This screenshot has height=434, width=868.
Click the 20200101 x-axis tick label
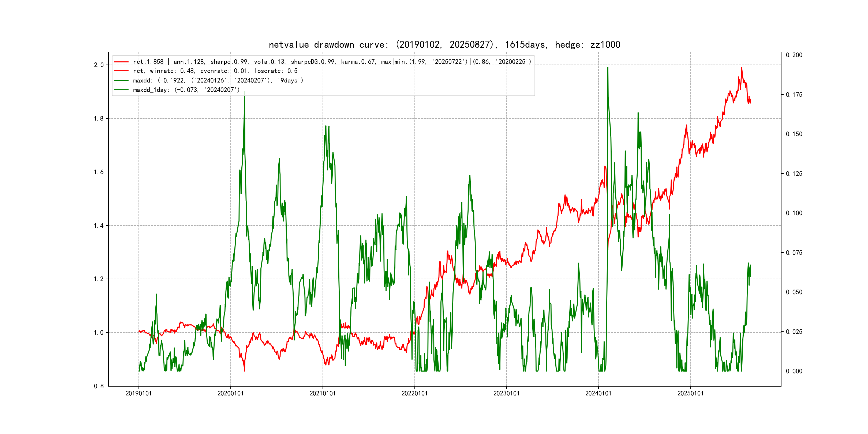(230, 394)
